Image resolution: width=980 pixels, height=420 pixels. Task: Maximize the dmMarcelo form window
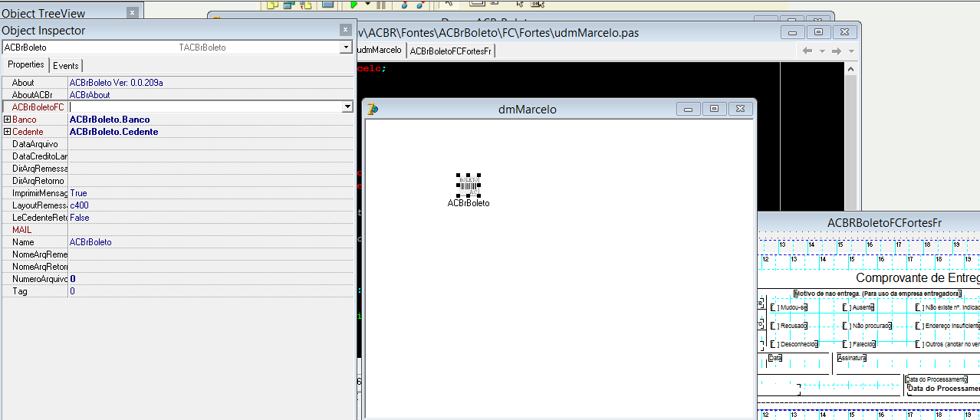(714, 109)
